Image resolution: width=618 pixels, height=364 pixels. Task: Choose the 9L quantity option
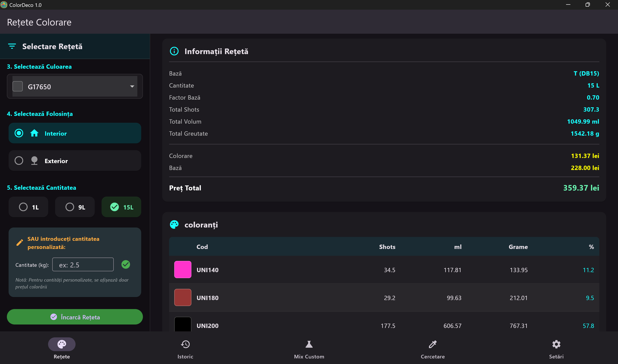click(x=75, y=207)
